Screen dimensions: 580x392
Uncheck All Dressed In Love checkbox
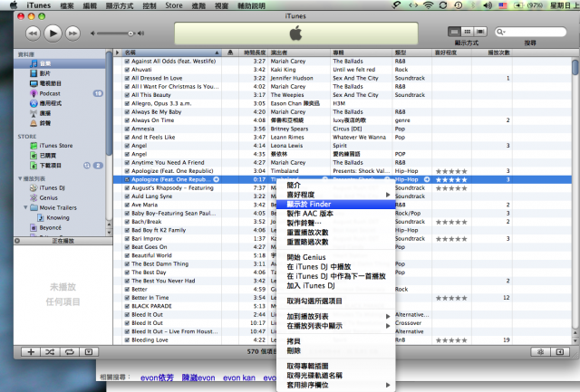pyautogui.click(x=127, y=79)
